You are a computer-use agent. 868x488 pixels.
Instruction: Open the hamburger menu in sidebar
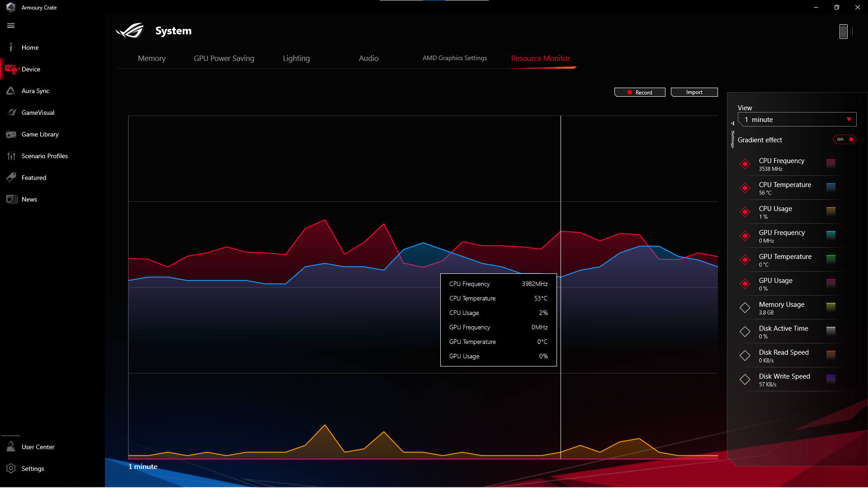pos(11,25)
